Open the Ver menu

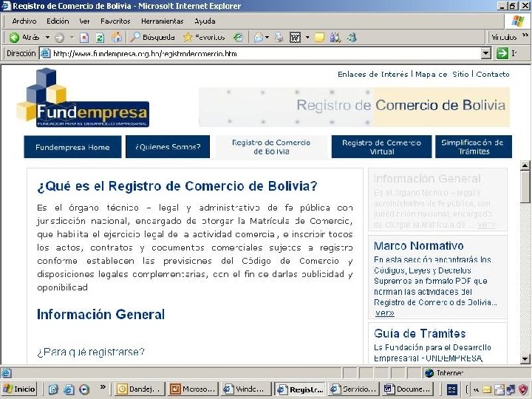84,21
